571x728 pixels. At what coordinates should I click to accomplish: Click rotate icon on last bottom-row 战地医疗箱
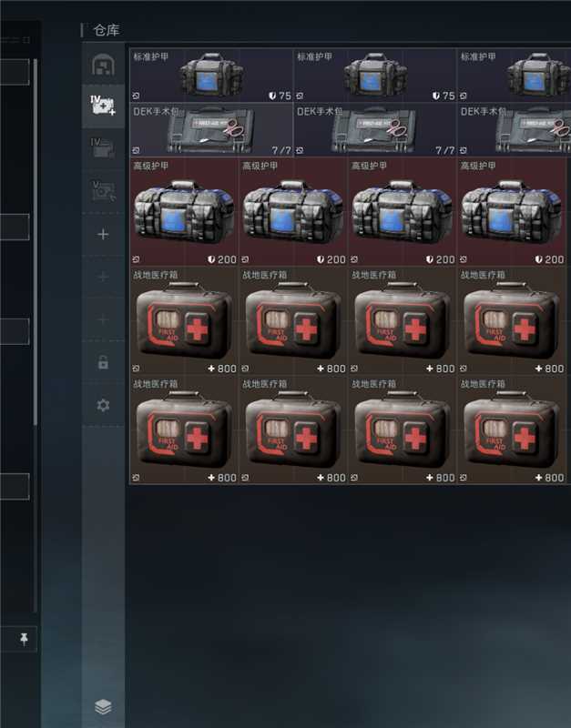tap(464, 478)
